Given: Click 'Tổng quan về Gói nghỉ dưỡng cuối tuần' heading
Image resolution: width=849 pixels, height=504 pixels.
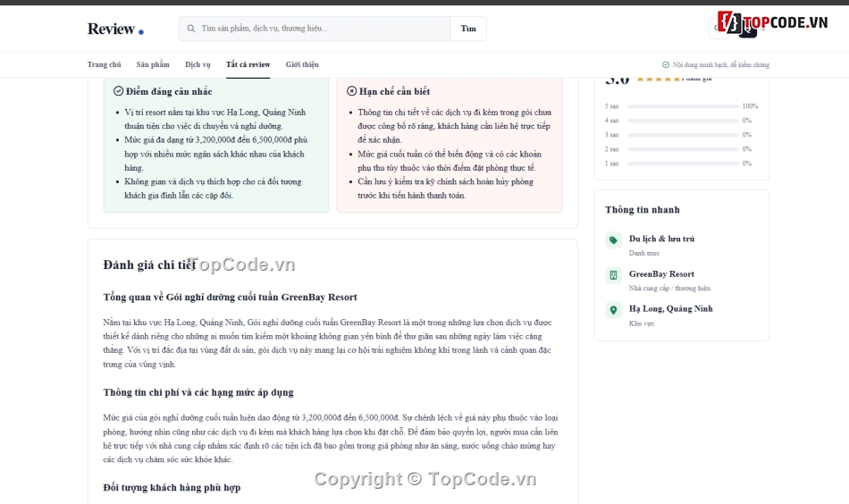Looking at the screenshot, I should coord(230,297).
